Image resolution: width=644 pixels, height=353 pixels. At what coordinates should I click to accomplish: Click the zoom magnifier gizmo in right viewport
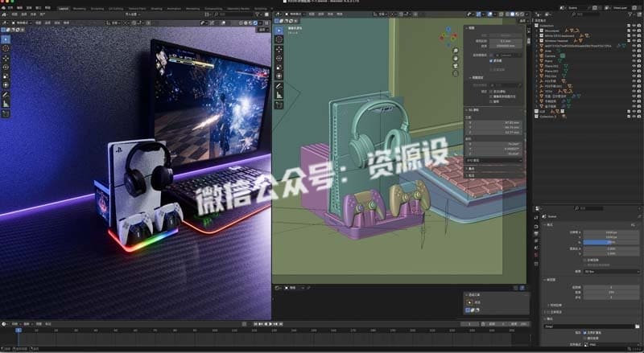pos(456,51)
